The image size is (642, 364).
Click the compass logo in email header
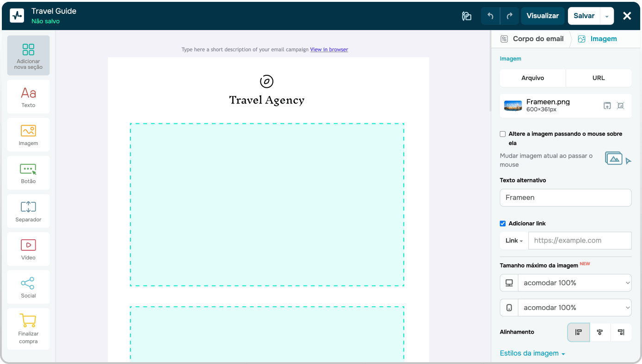[x=266, y=81]
